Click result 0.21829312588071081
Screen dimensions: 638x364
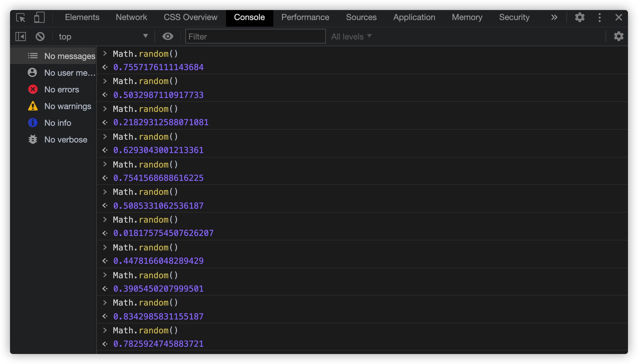point(161,122)
